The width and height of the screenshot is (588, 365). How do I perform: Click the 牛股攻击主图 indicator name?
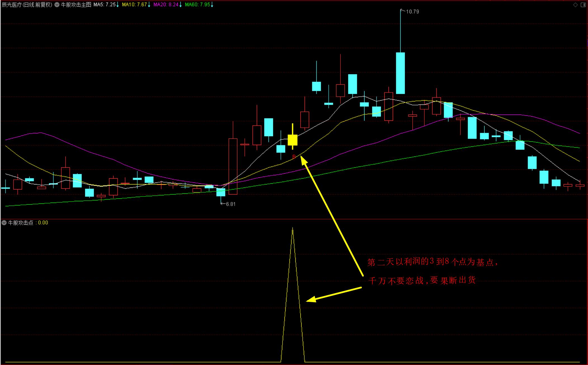76,5
